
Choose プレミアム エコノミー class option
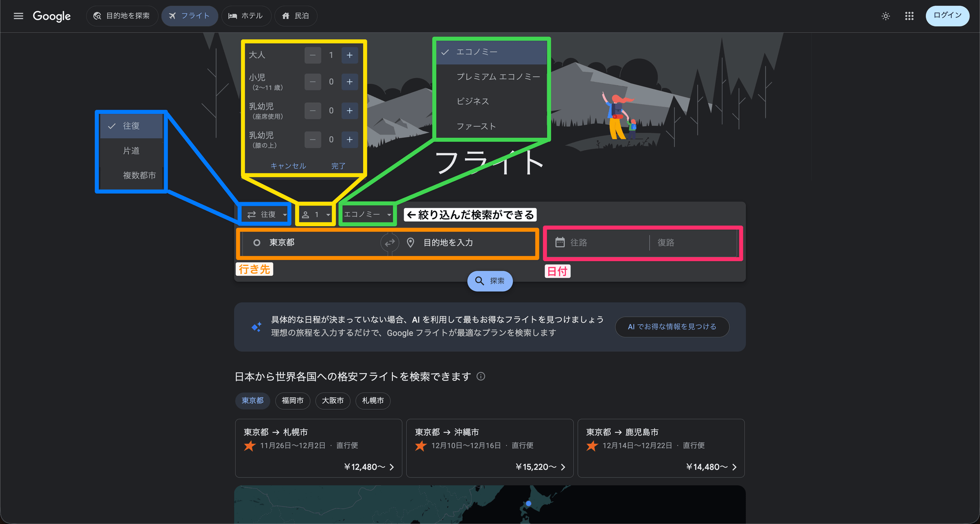pos(492,76)
